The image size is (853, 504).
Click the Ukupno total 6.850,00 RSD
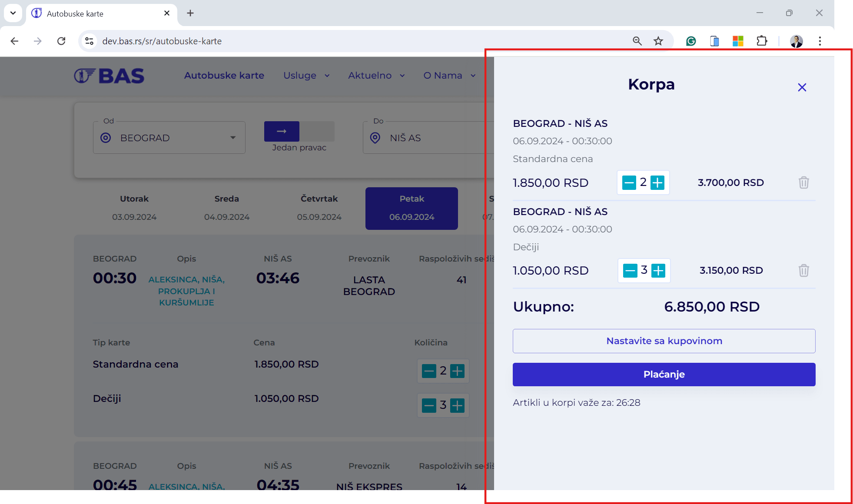click(x=712, y=307)
